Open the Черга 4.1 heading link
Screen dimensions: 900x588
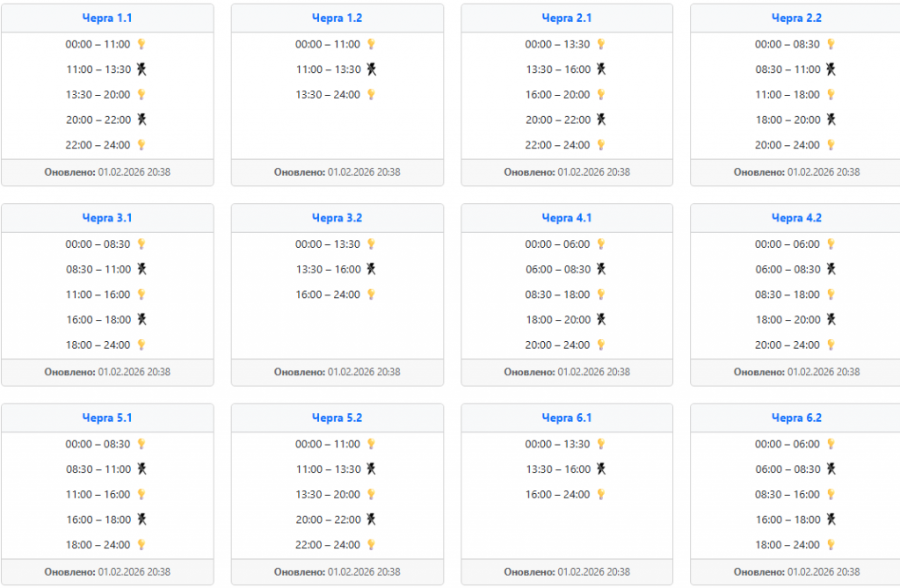pos(567,218)
